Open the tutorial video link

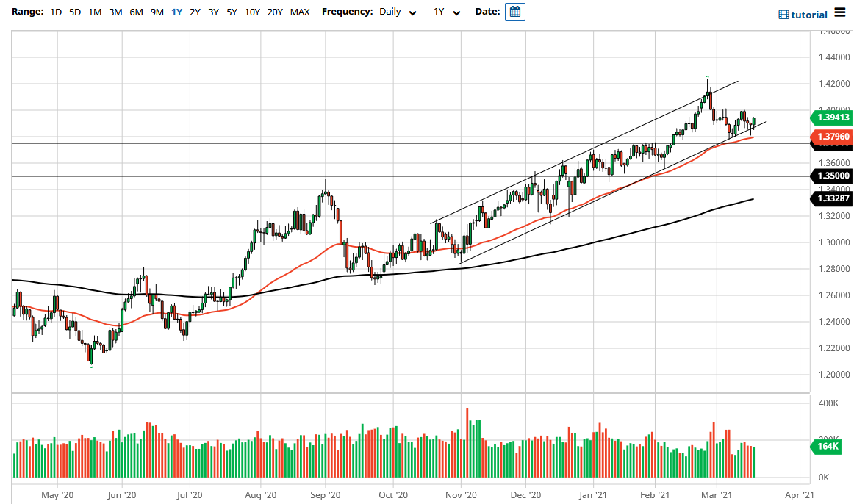click(803, 15)
